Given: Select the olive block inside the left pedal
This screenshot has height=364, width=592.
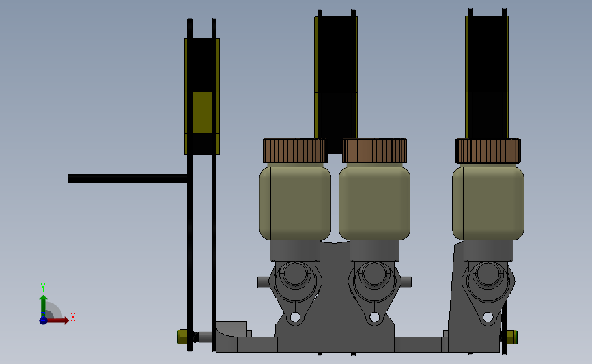Looking at the screenshot, I should [202, 113].
